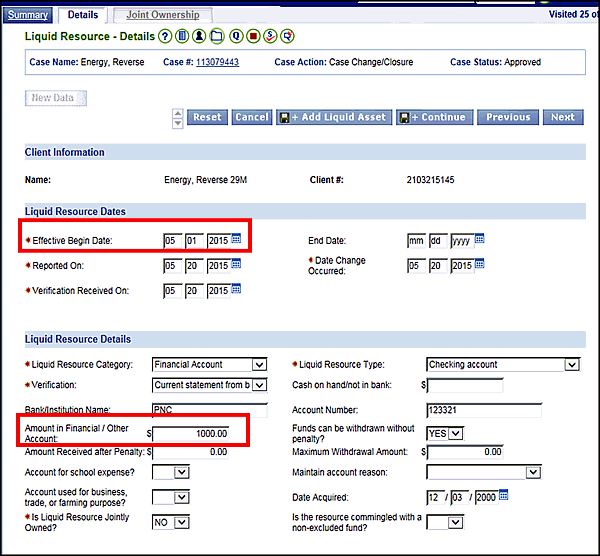Open calendar for Effective Begin Date
Image resolution: width=600 pixels, height=556 pixels.
tap(237, 240)
